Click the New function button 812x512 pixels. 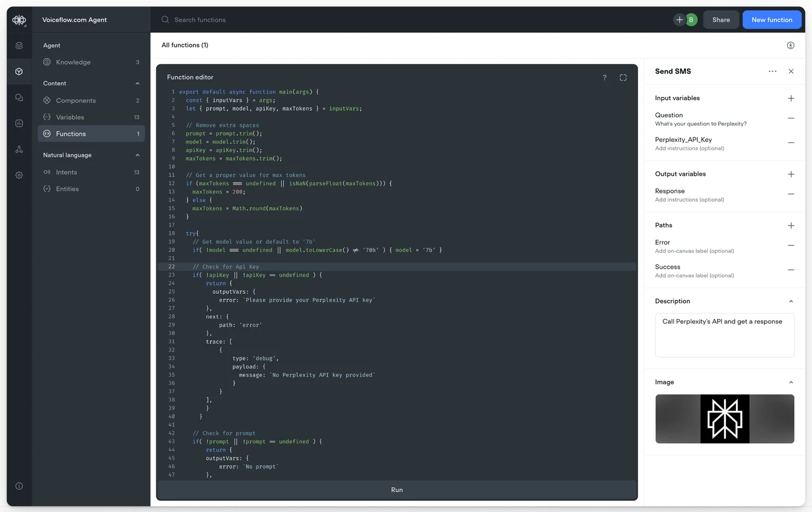pyautogui.click(x=772, y=20)
